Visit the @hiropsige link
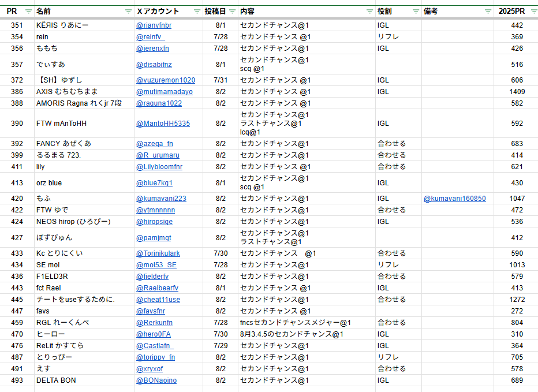 tap(154, 222)
